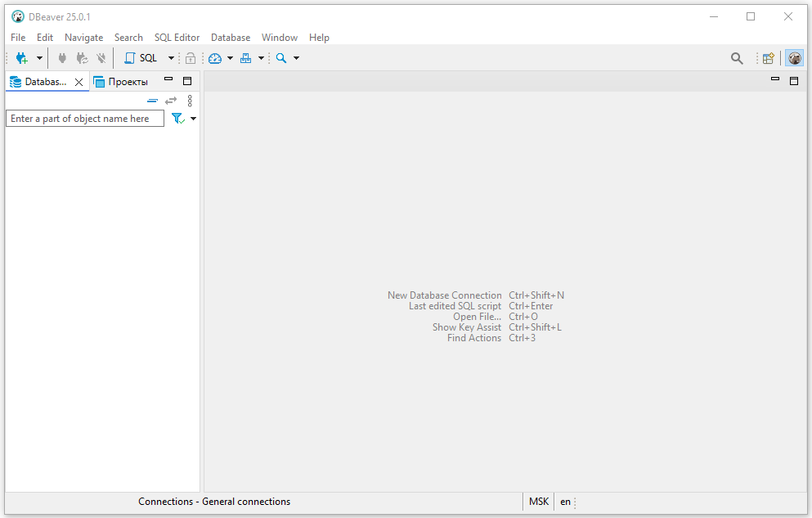Open the Open Perspective icon at top right

[768, 58]
